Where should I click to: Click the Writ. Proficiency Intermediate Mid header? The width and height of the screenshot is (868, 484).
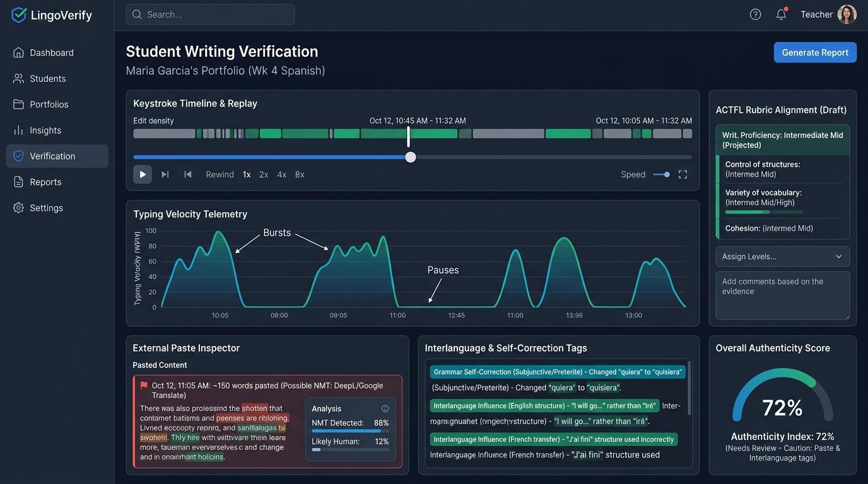pyautogui.click(x=782, y=140)
